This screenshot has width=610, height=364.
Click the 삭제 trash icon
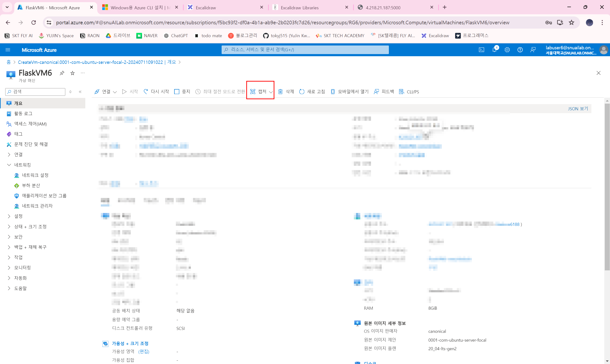pyautogui.click(x=286, y=91)
